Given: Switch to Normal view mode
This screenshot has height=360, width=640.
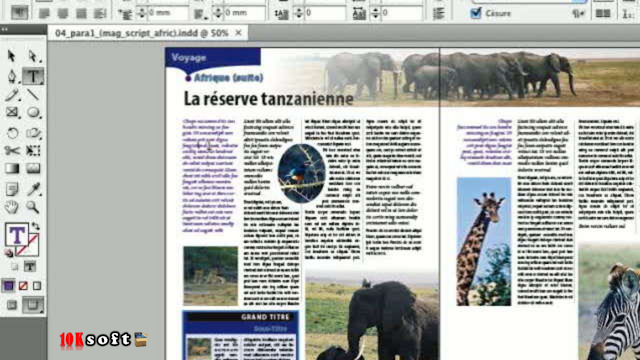Looking at the screenshot, I should (x=12, y=305).
